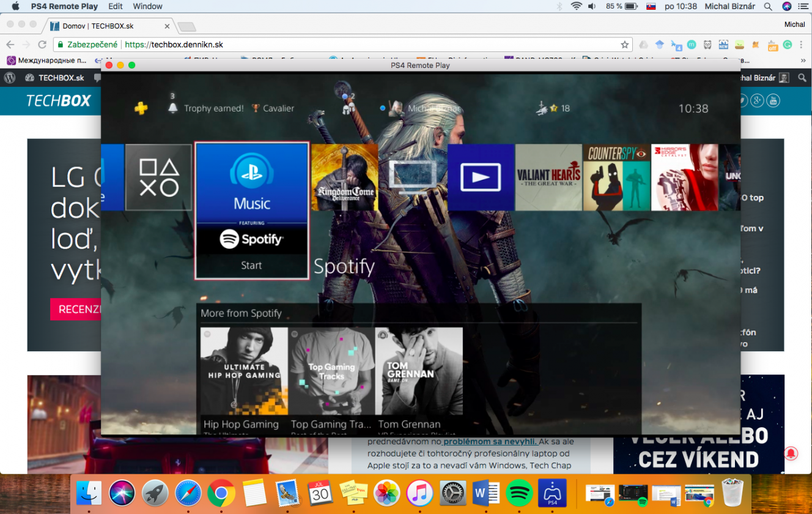Open the Trash in the Dock
This screenshot has height=514, width=812.
click(x=731, y=491)
